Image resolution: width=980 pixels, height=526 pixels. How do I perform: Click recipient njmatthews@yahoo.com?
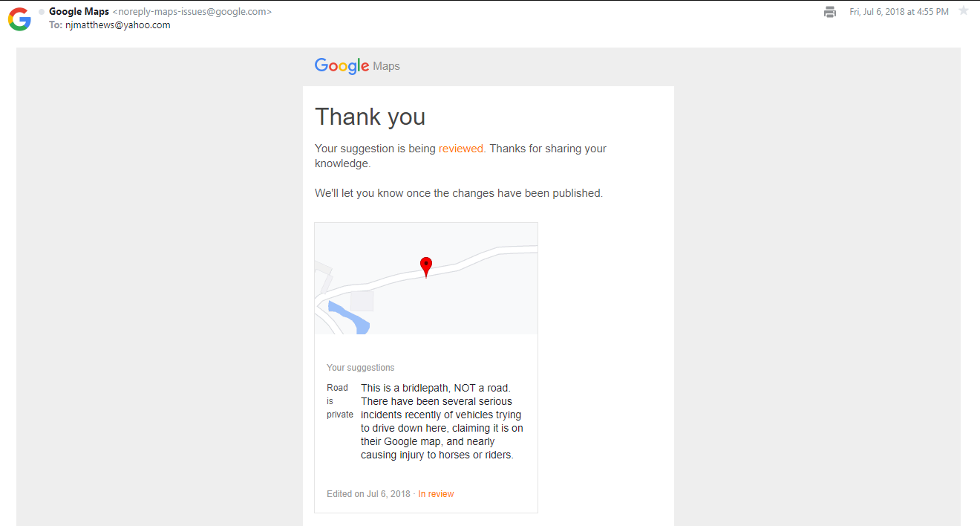tap(118, 25)
